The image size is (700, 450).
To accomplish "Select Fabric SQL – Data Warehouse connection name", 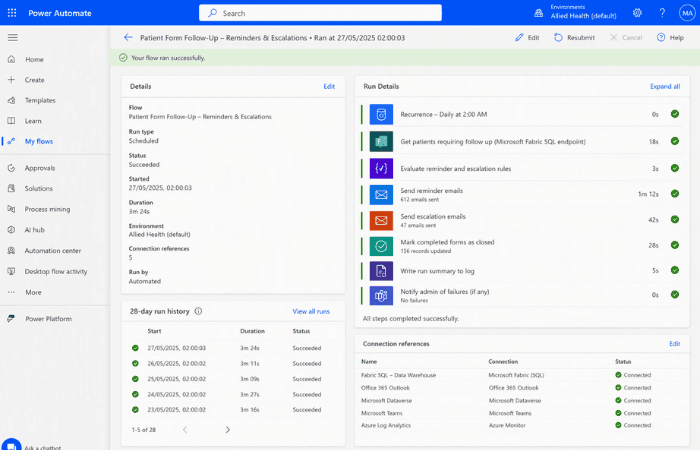I will (x=398, y=375).
